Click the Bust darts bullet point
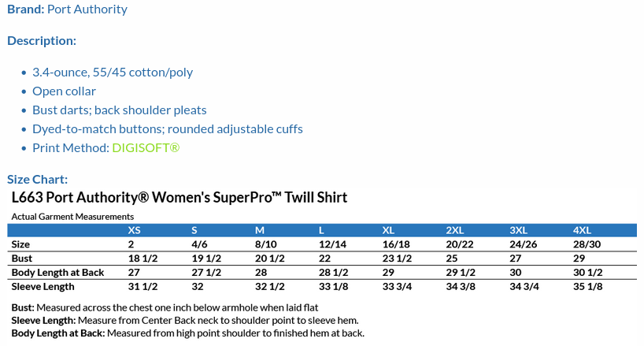This screenshot has width=644, height=346. [120, 110]
